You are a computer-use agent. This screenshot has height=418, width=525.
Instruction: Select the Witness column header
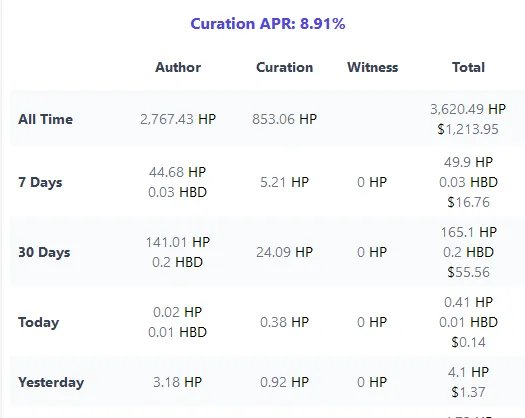[373, 67]
